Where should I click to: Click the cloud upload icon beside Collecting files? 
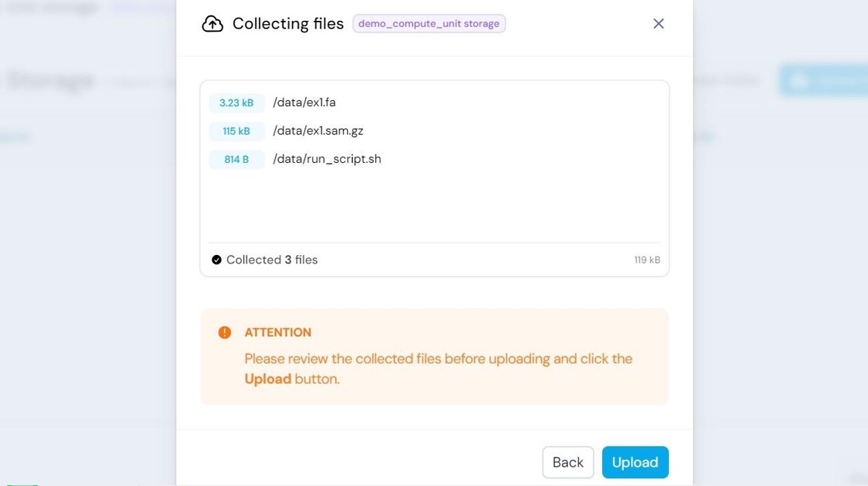pos(212,24)
